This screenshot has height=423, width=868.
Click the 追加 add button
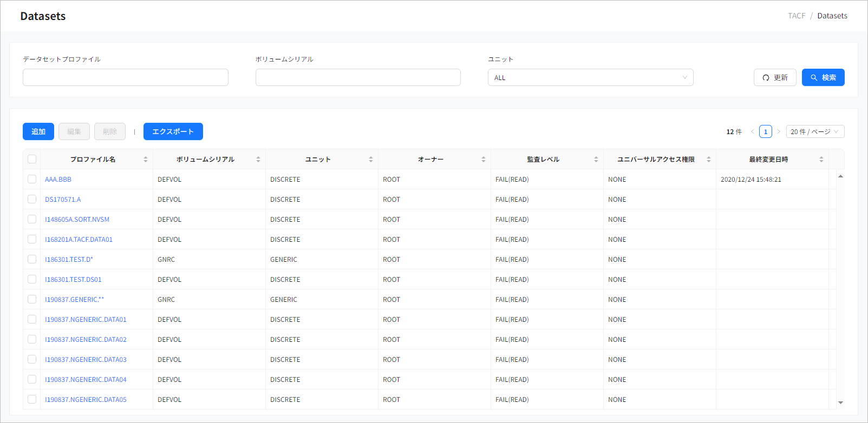pyautogui.click(x=38, y=131)
